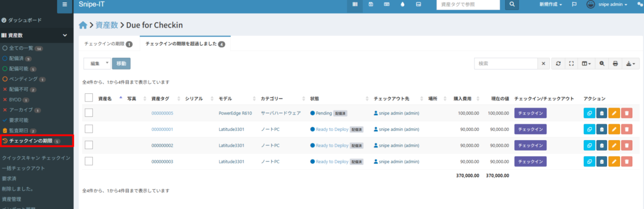Open Components via navbar hard-drive icon

click(418, 4)
